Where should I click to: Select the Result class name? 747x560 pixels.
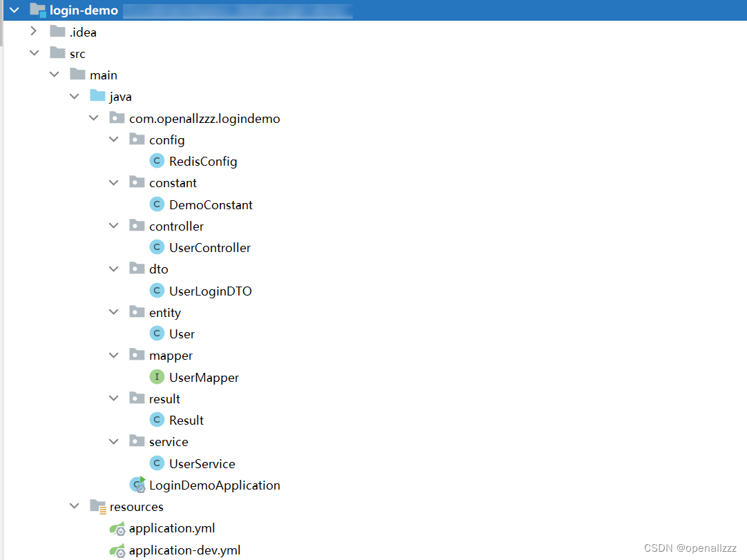point(186,420)
